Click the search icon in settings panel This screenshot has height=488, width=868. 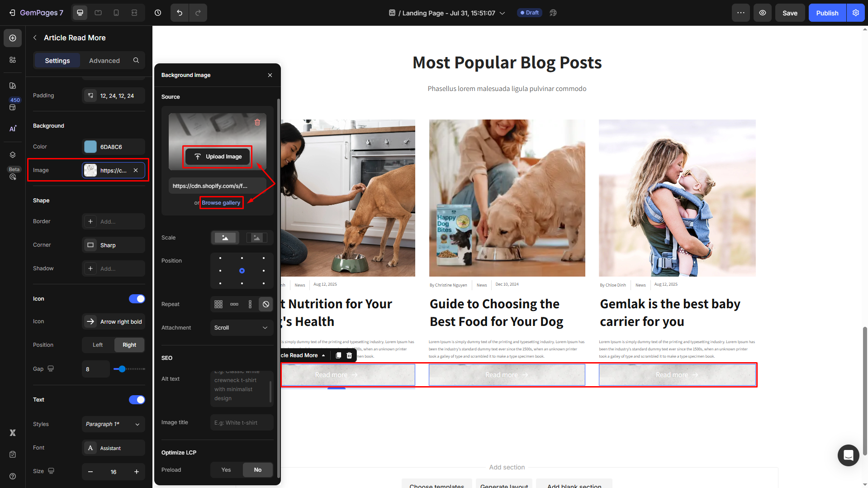(136, 60)
